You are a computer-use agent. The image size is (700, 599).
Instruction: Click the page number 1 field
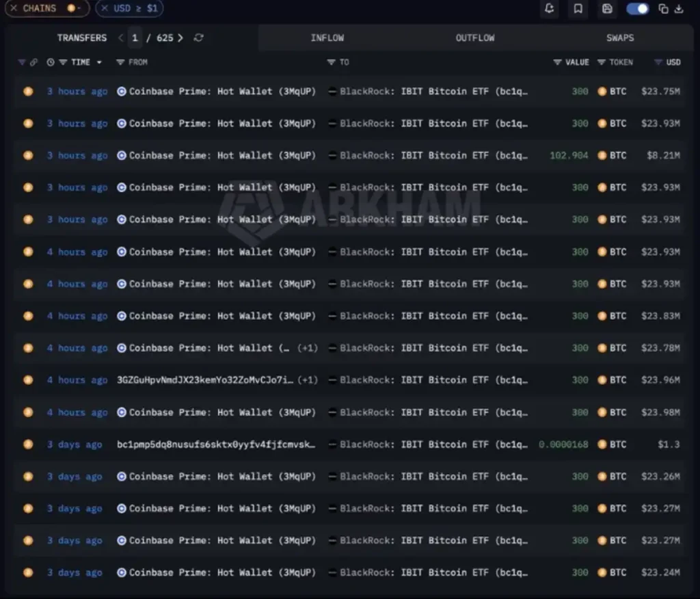pos(135,38)
